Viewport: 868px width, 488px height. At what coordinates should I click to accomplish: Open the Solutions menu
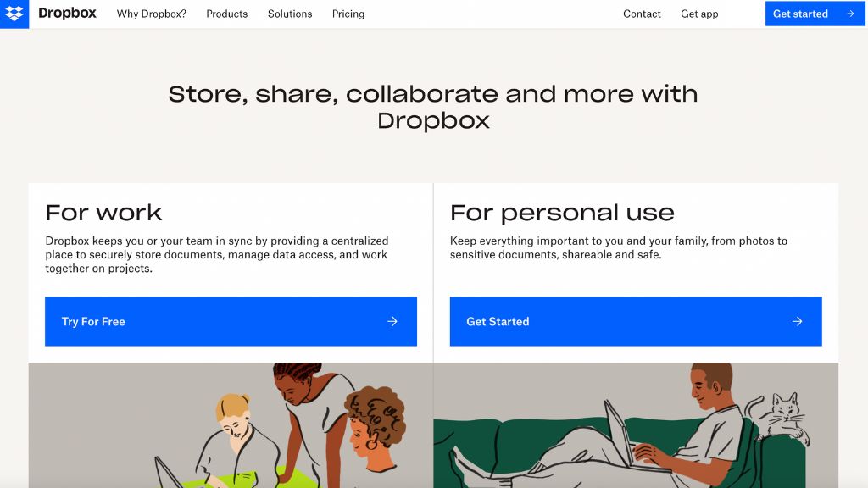coord(289,14)
